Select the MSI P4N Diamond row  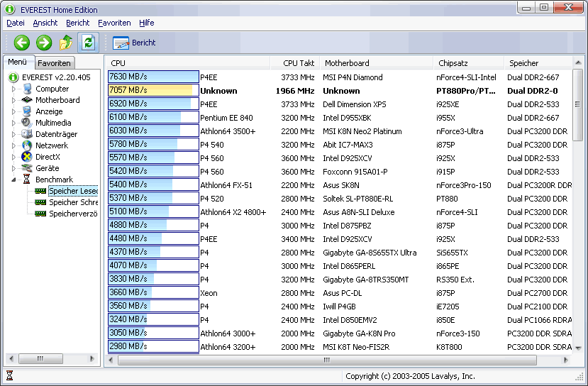coord(340,77)
